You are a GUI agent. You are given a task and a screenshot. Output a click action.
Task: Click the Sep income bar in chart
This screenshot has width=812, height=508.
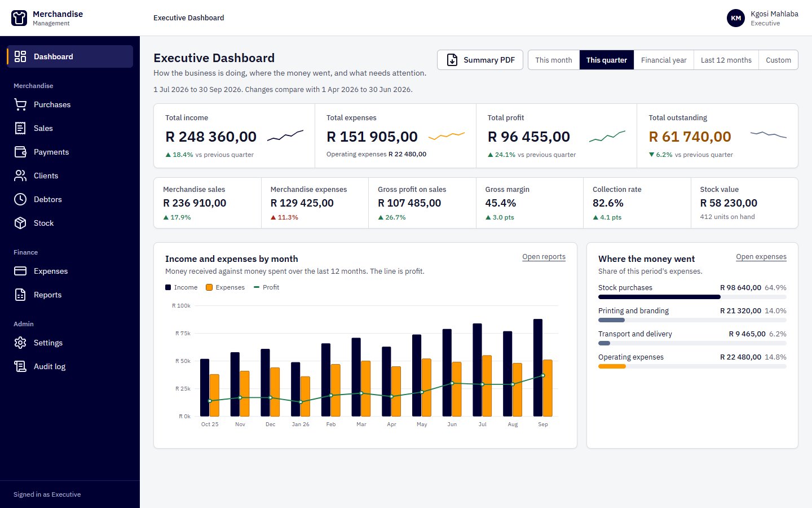pyautogui.click(x=538, y=368)
